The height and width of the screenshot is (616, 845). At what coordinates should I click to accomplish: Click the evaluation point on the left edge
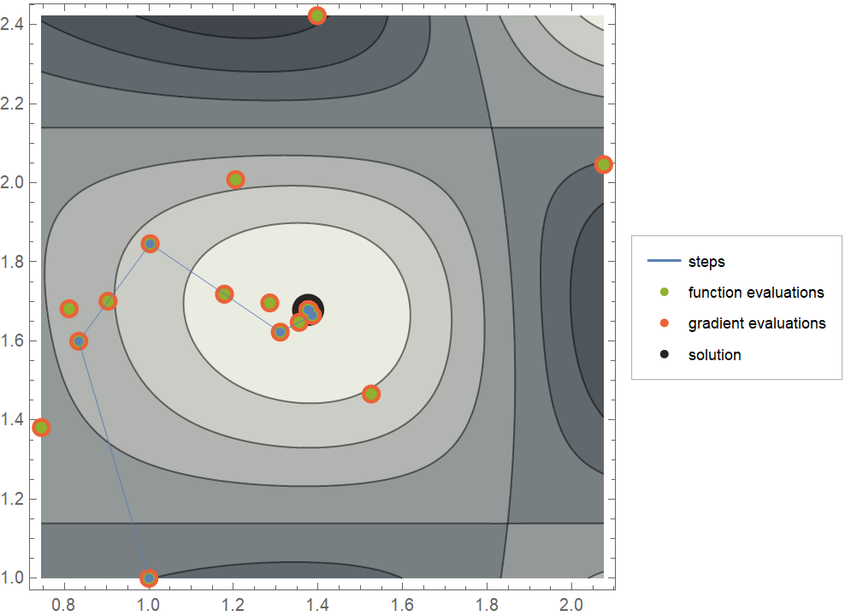tap(41, 427)
